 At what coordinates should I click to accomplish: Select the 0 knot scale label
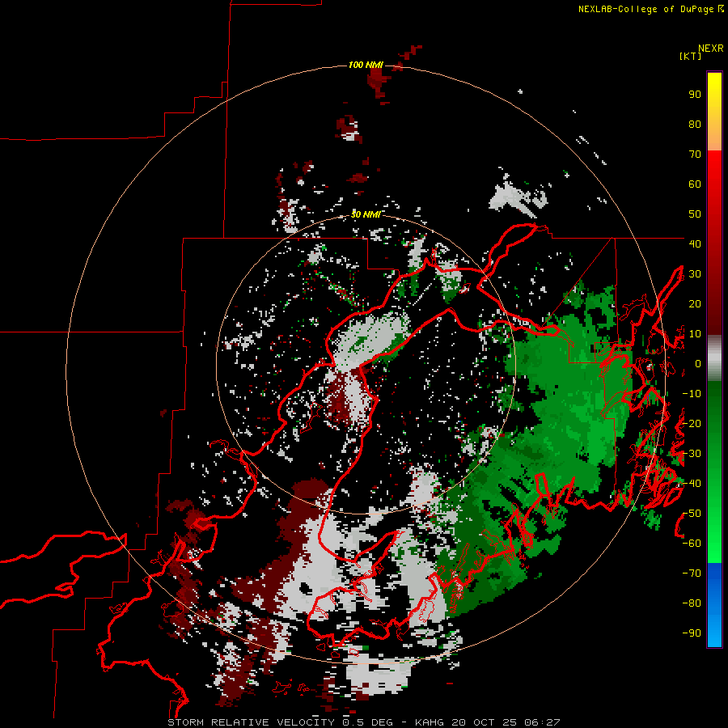click(x=698, y=363)
